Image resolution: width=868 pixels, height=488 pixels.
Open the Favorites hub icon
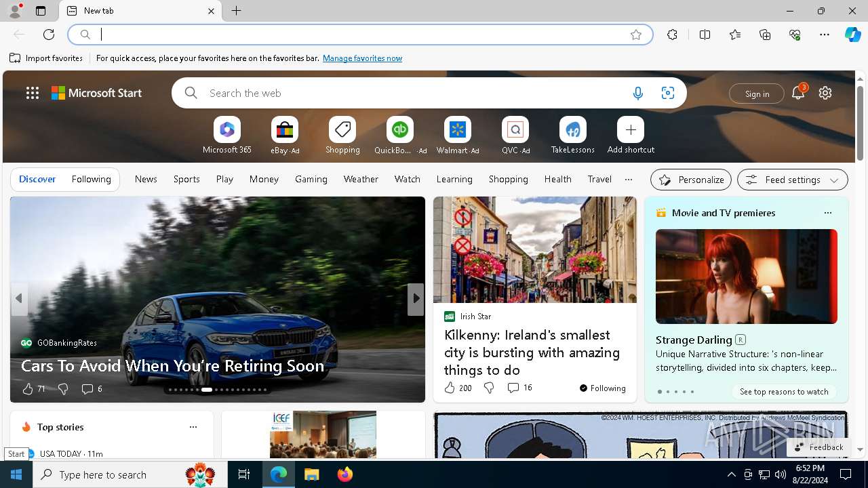click(x=735, y=35)
